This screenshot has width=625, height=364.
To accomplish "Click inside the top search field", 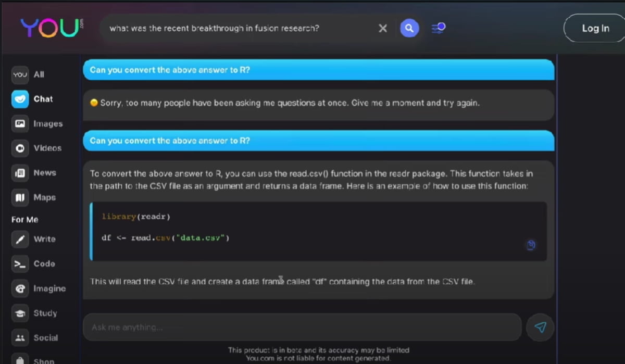I will 240,28.
